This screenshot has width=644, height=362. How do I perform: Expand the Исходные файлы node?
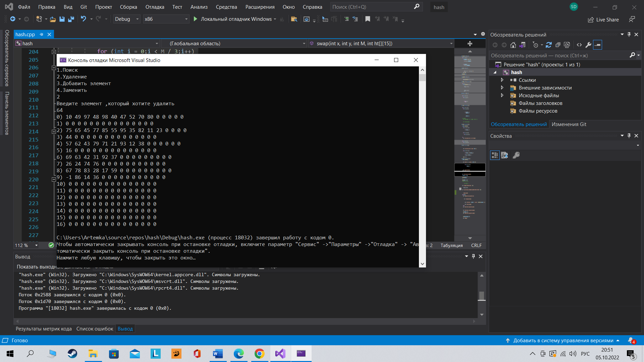point(502,96)
